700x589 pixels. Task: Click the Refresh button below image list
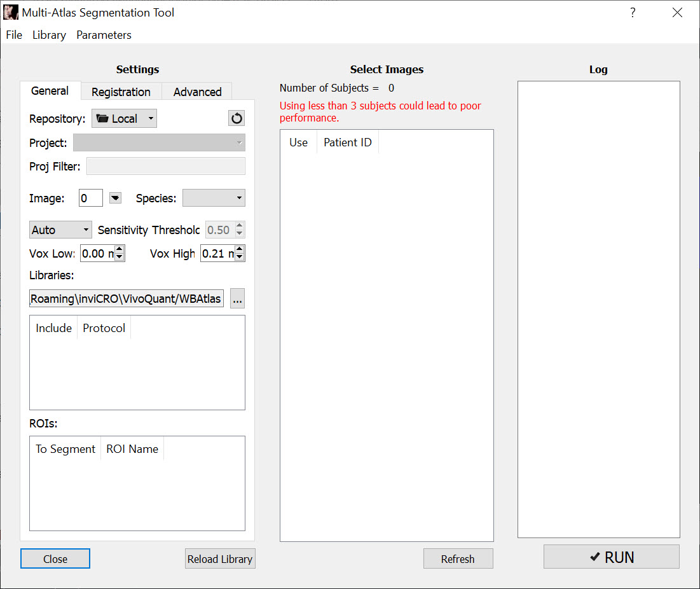(458, 559)
